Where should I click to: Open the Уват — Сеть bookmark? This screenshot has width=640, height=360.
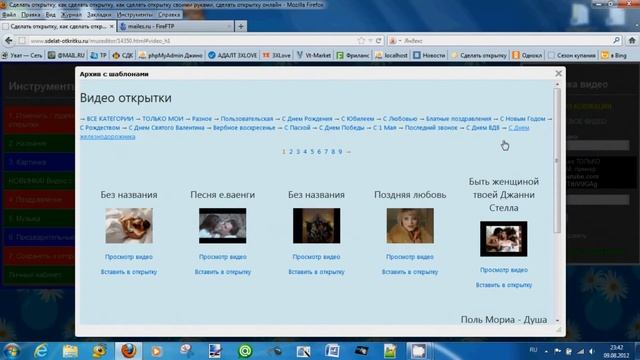click(x=22, y=55)
